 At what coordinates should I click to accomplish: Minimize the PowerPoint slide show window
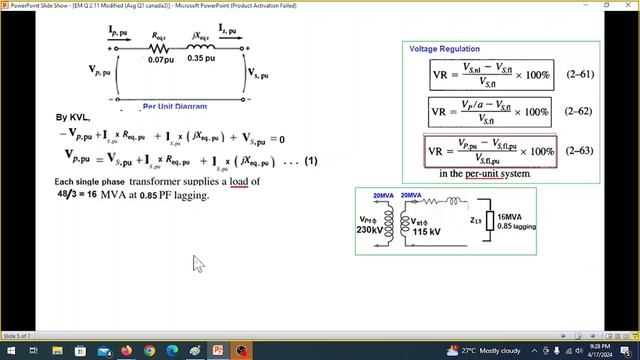pyautogui.click(x=586, y=5)
